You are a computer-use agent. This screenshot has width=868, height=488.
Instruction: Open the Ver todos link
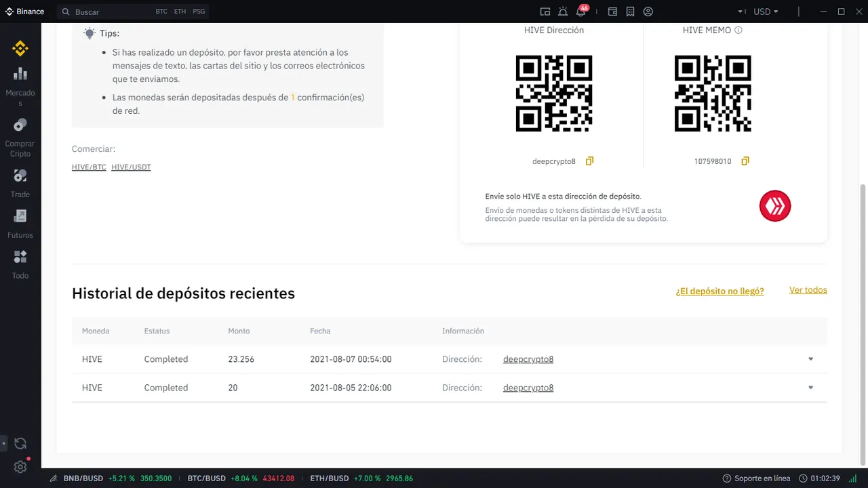pyautogui.click(x=808, y=289)
